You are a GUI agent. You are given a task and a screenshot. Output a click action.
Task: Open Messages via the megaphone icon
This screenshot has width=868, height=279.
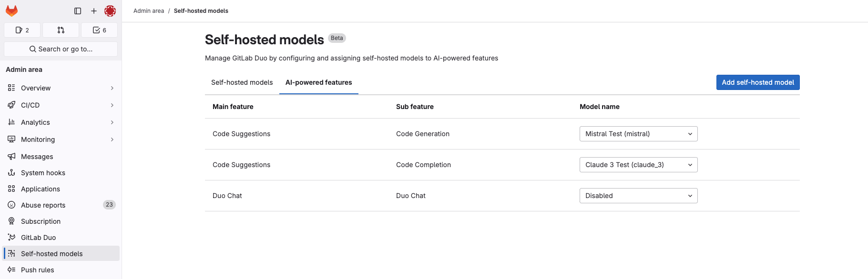click(x=11, y=156)
